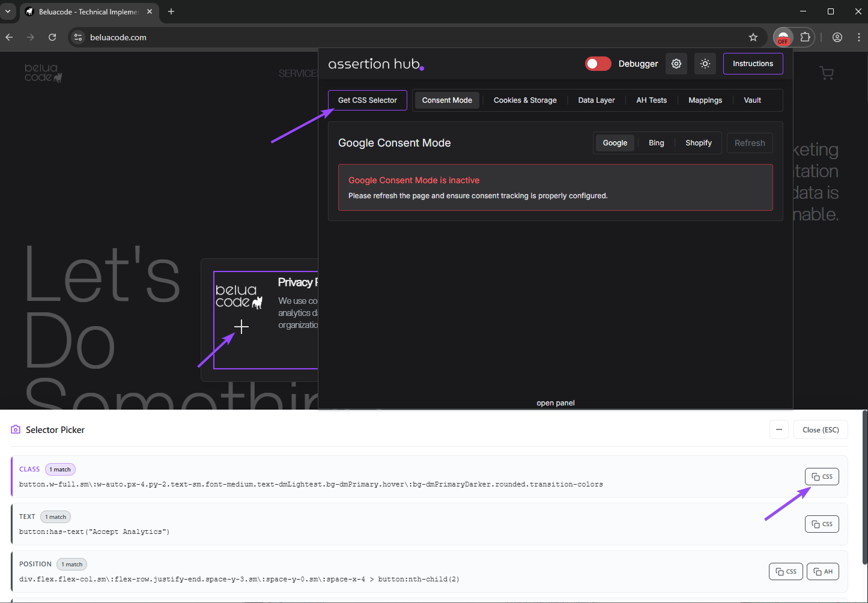868x603 pixels.
Task: Copy AH selector for the POSITION match
Action: tap(822, 571)
